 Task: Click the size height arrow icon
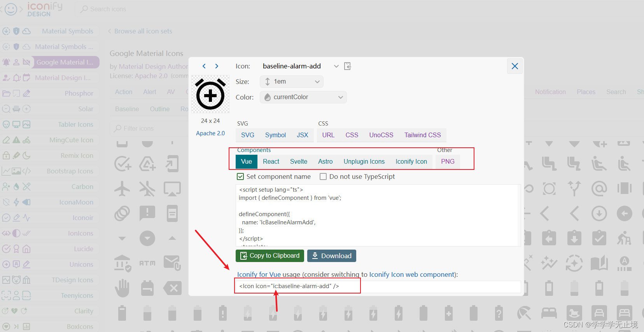(268, 82)
